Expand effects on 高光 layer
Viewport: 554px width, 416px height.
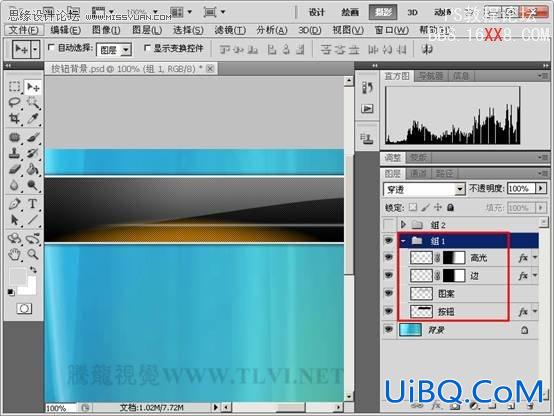tap(535, 258)
